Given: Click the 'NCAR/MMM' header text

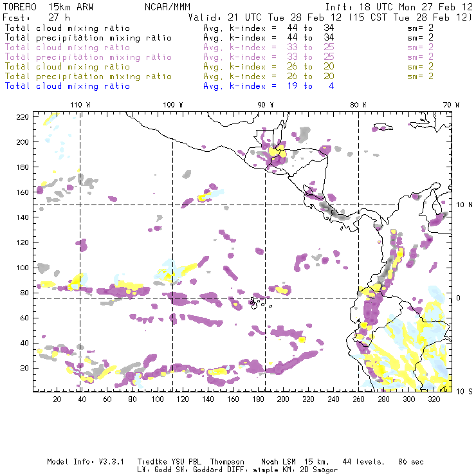Looking at the screenshot, I should coord(167,7).
